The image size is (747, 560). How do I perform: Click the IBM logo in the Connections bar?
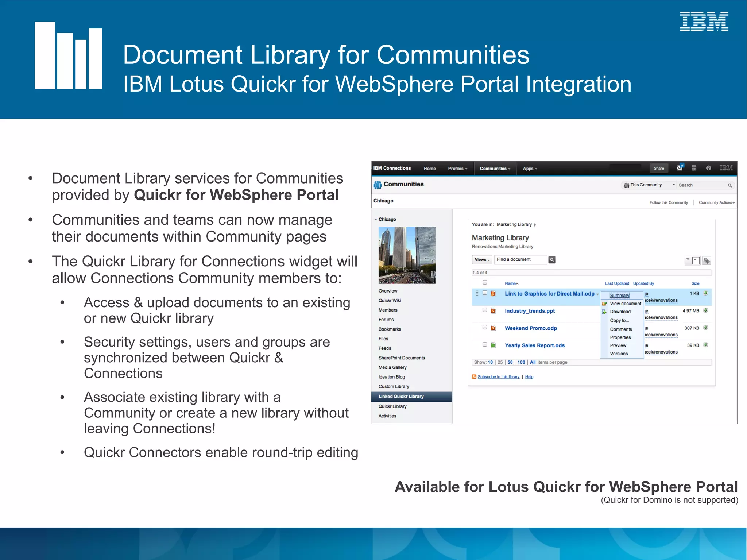(726, 168)
